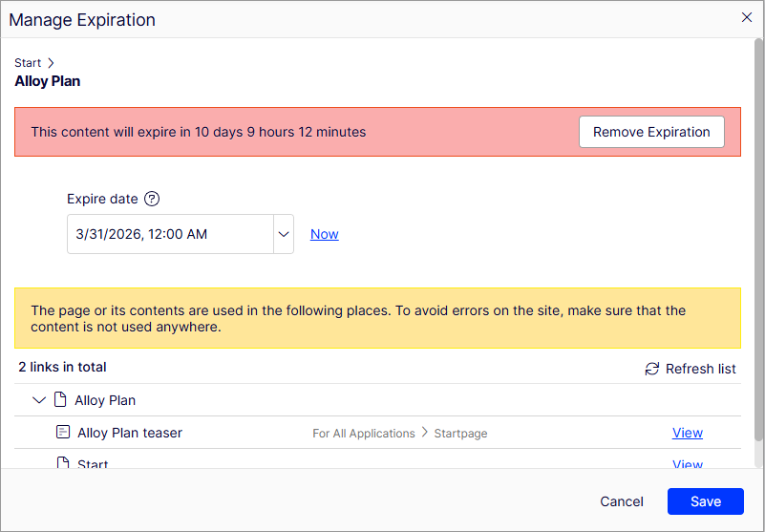Image resolution: width=765 pixels, height=532 pixels.
Task: Open the Expire date picker dropdown arrow
Action: (x=284, y=234)
